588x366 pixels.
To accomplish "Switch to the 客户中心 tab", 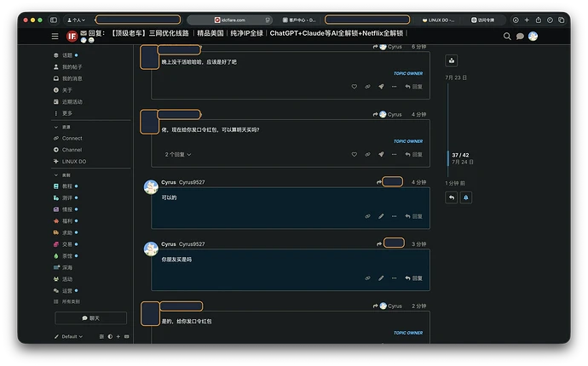I will [299, 20].
